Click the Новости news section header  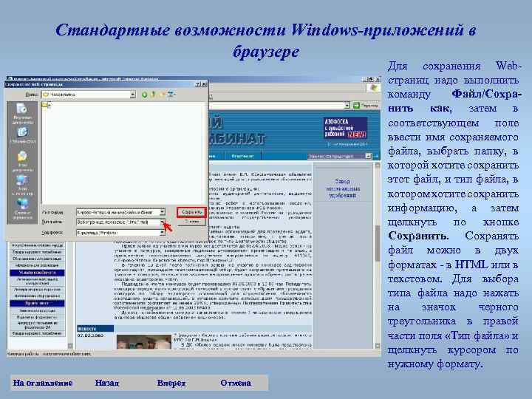click(x=95, y=328)
